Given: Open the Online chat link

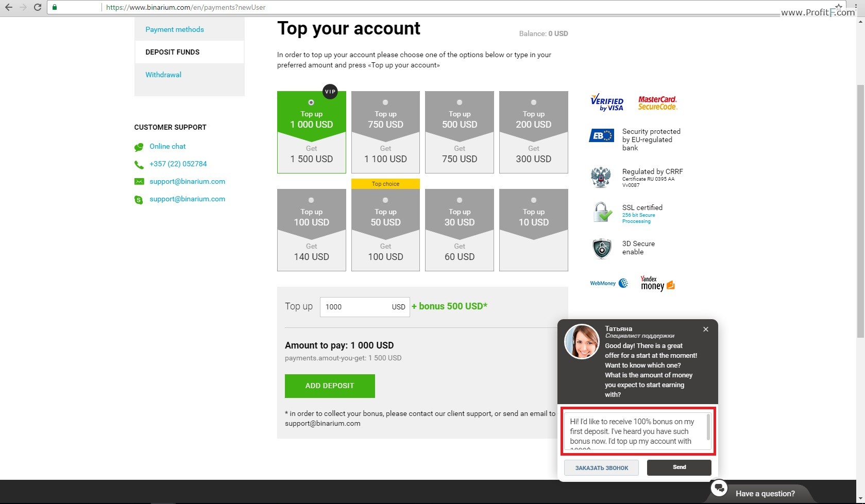Looking at the screenshot, I should (x=167, y=146).
